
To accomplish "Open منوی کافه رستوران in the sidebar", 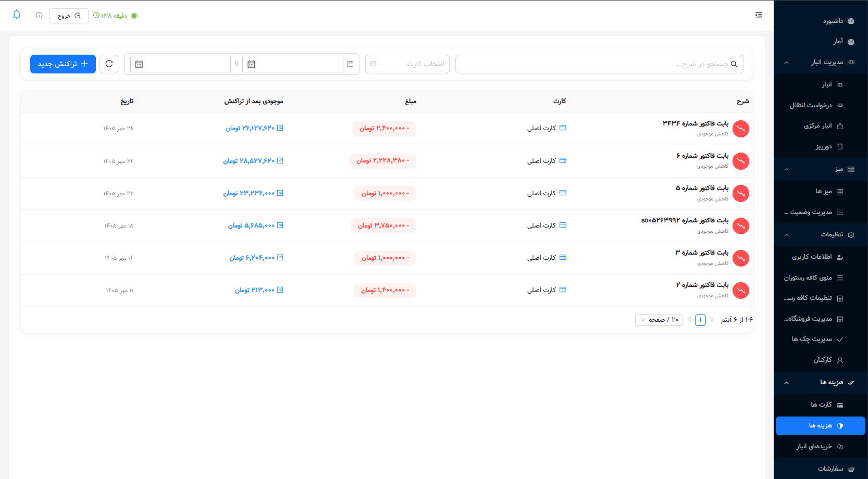I will click(821, 278).
